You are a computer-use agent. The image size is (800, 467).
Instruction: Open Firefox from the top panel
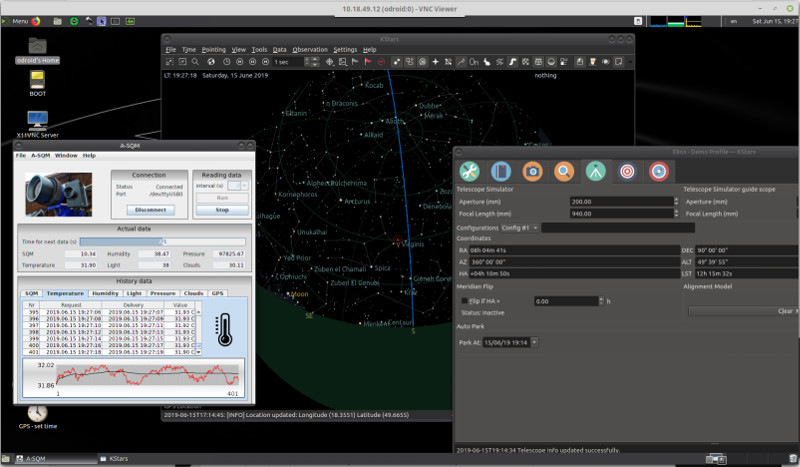(x=36, y=21)
